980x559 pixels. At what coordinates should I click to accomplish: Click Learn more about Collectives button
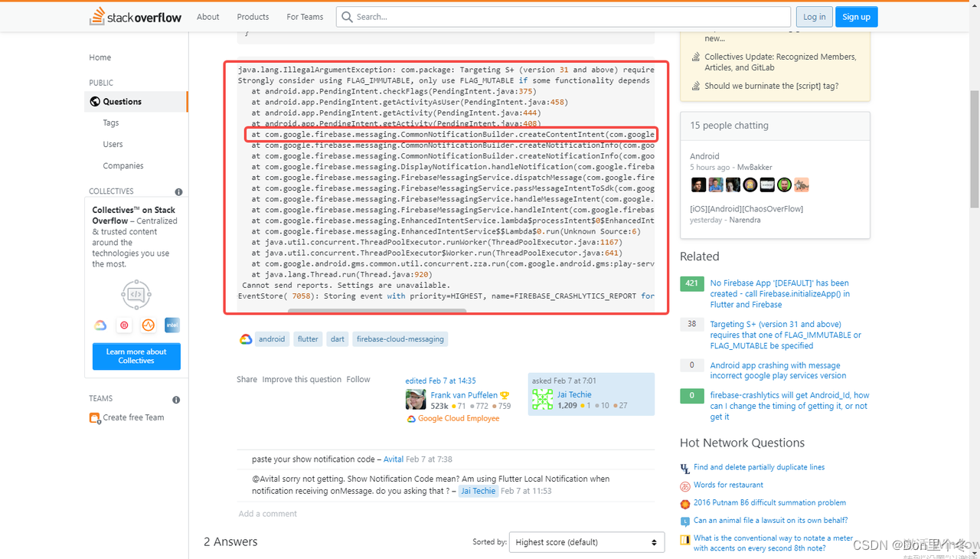(x=136, y=356)
